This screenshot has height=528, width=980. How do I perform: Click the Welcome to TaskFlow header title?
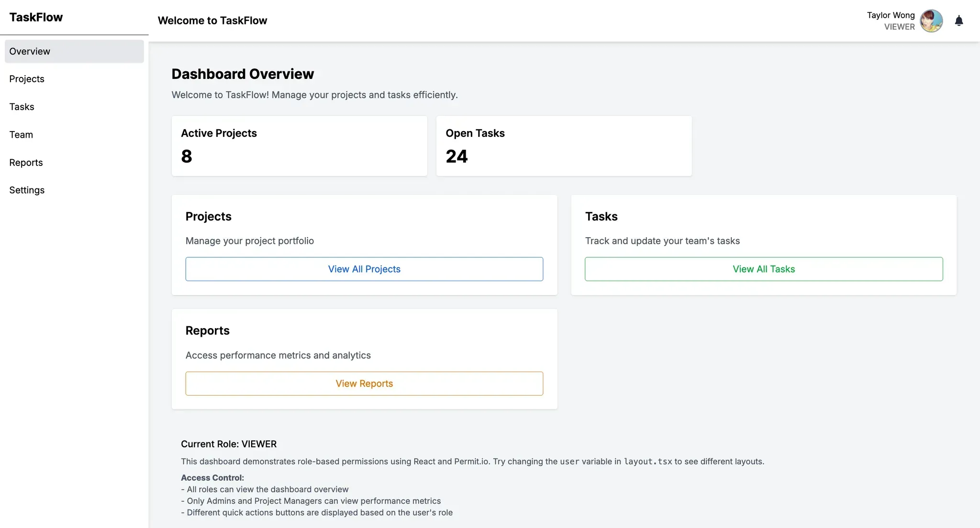tap(212, 21)
